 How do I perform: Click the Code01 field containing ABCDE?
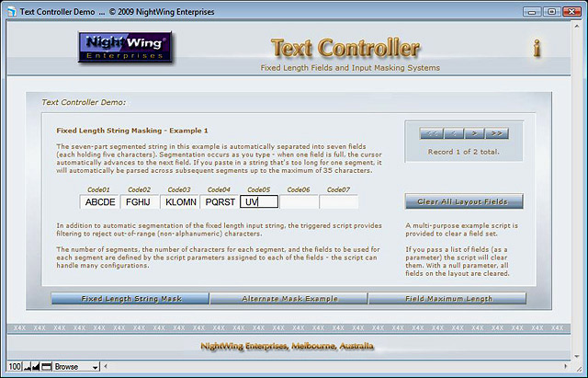[x=99, y=202]
